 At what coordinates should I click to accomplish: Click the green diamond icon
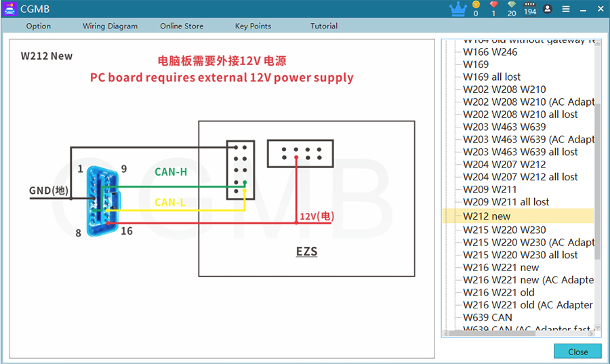(512, 6)
